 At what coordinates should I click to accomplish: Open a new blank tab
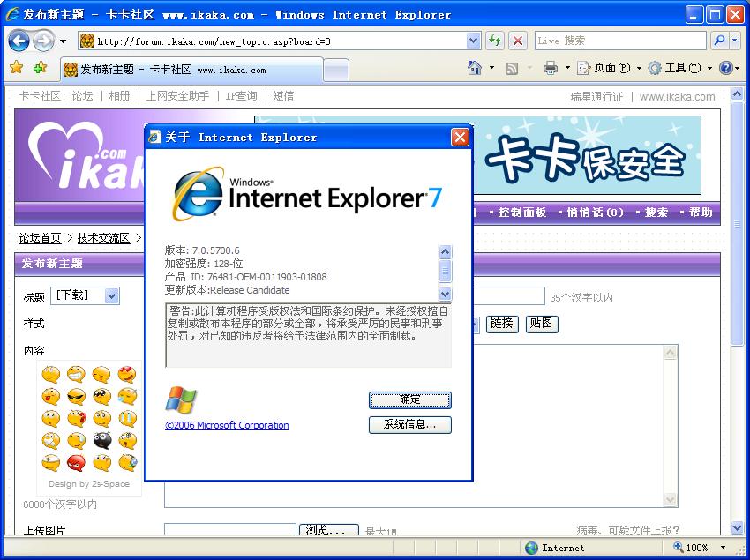point(336,71)
